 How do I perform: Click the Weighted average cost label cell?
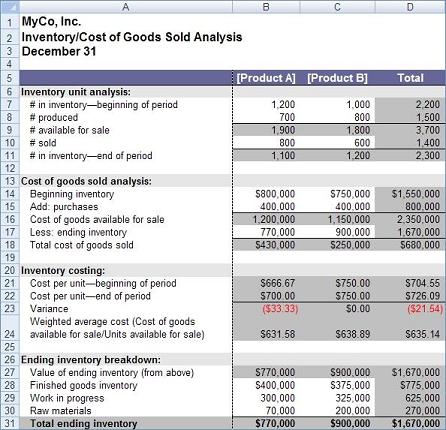[126, 328]
